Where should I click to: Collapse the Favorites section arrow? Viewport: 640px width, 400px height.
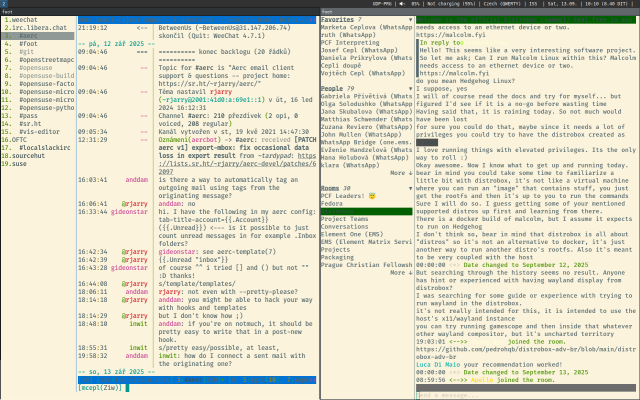tap(410, 20)
